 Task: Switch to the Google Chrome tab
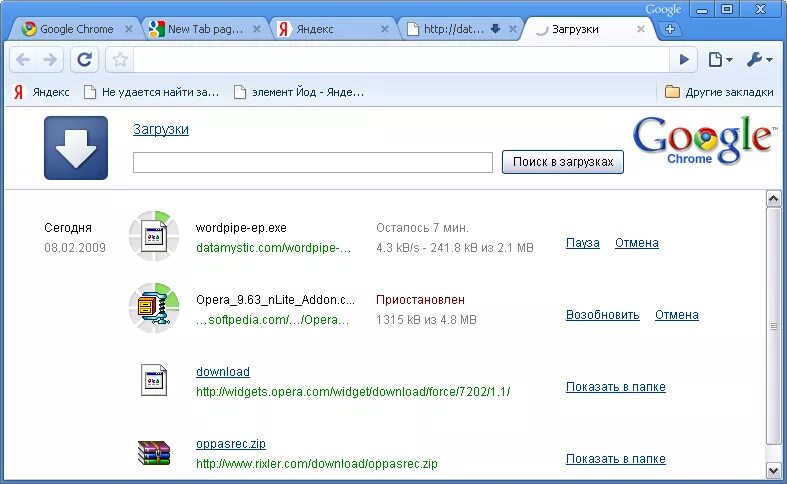[x=76, y=29]
